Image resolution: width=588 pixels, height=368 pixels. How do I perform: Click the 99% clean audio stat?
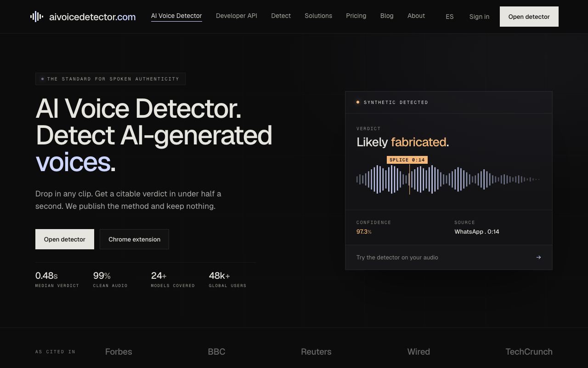point(110,279)
